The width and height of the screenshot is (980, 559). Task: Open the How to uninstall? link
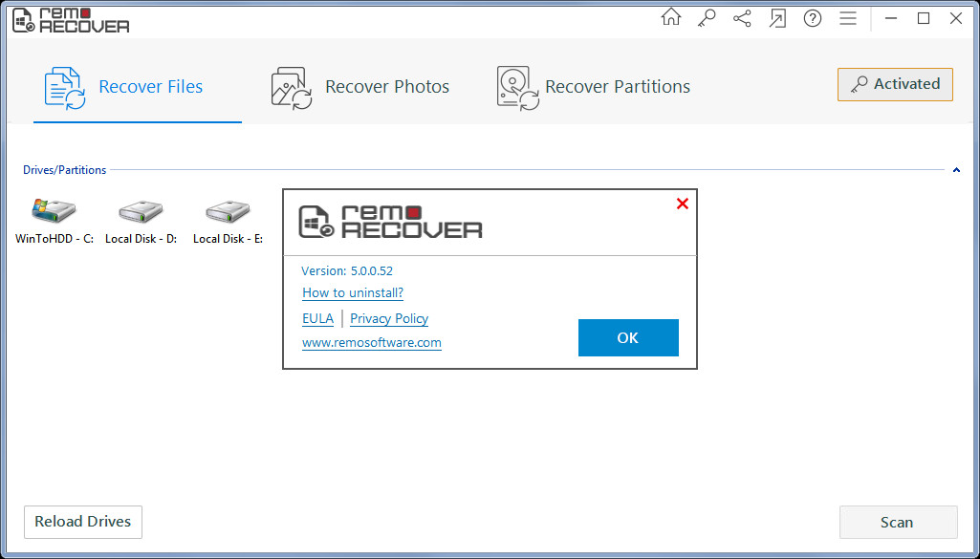coord(353,293)
